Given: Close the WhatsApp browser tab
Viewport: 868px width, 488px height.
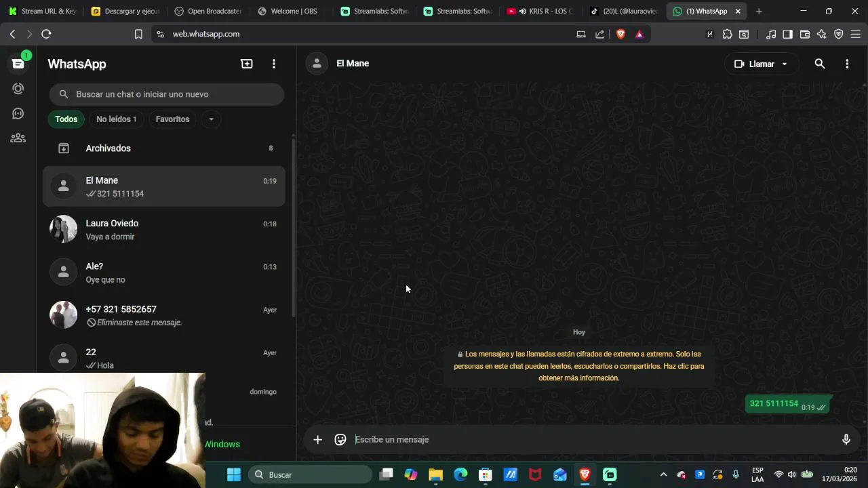Looking at the screenshot, I should click(x=738, y=12).
